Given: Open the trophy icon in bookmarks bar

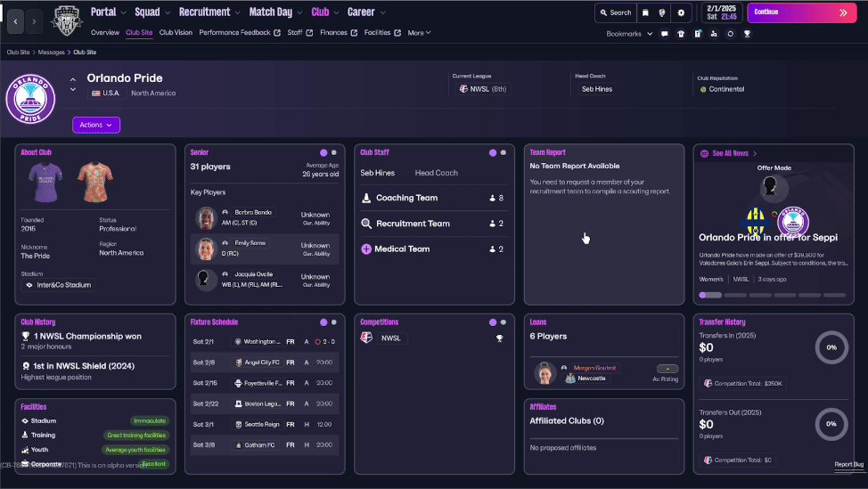Looking at the screenshot, I should pyautogui.click(x=747, y=34).
